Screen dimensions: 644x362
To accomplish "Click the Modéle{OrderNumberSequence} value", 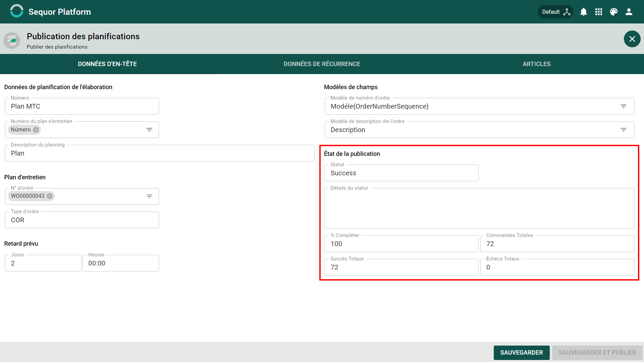I will (x=380, y=106).
